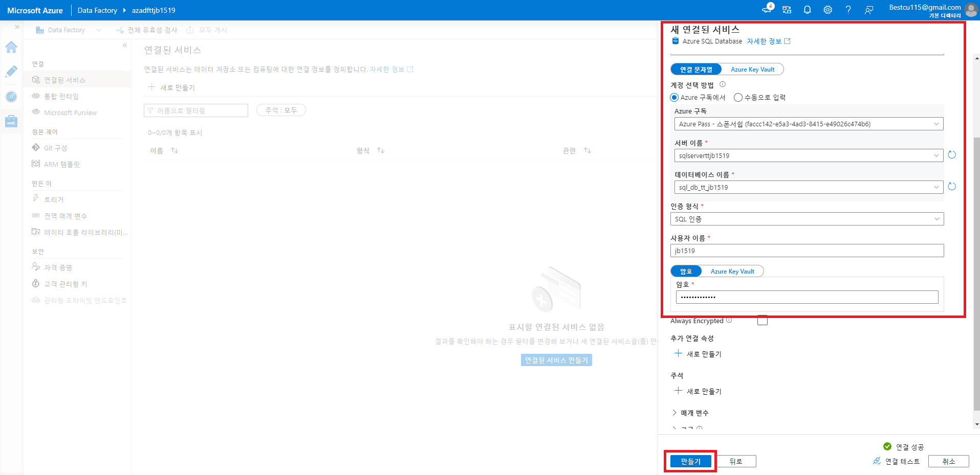Switch password to Azure Key Vault option
980x475 pixels.
pos(732,272)
